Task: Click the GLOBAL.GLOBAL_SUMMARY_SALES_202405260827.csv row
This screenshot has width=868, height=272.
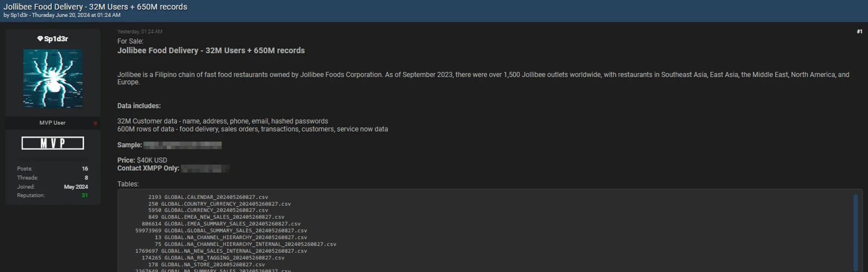Action: (221, 231)
